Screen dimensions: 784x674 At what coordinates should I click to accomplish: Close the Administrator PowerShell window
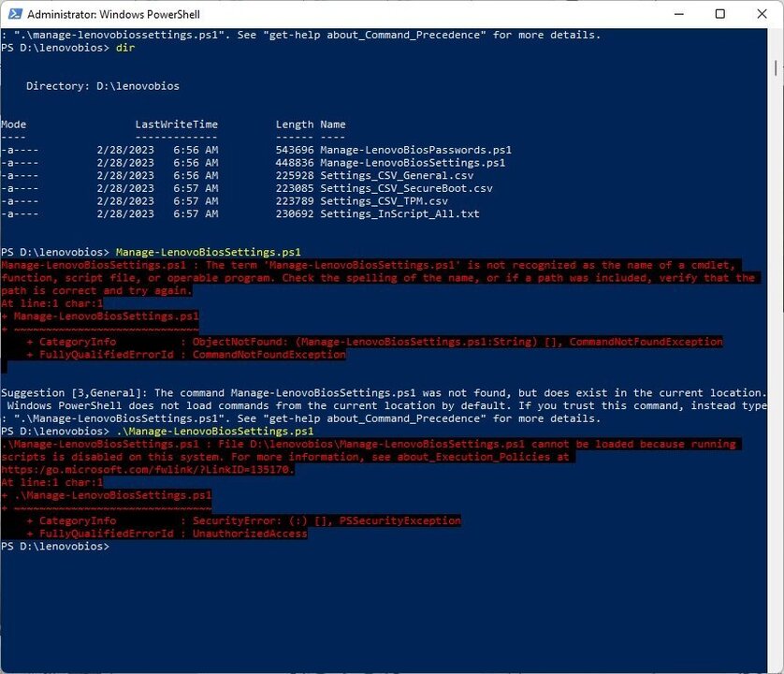click(761, 14)
